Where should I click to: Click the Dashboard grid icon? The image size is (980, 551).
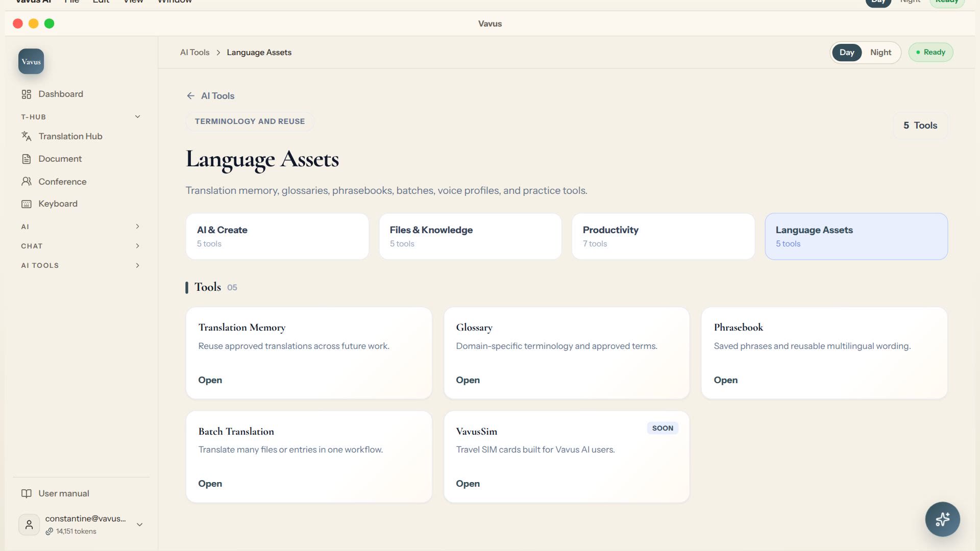[x=27, y=94]
